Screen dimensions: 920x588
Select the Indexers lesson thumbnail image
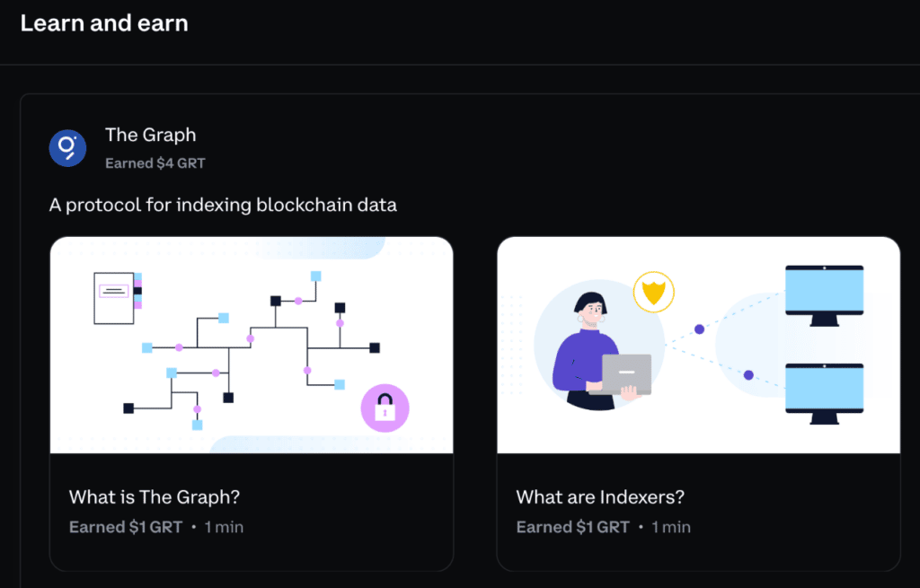click(698, 345)
